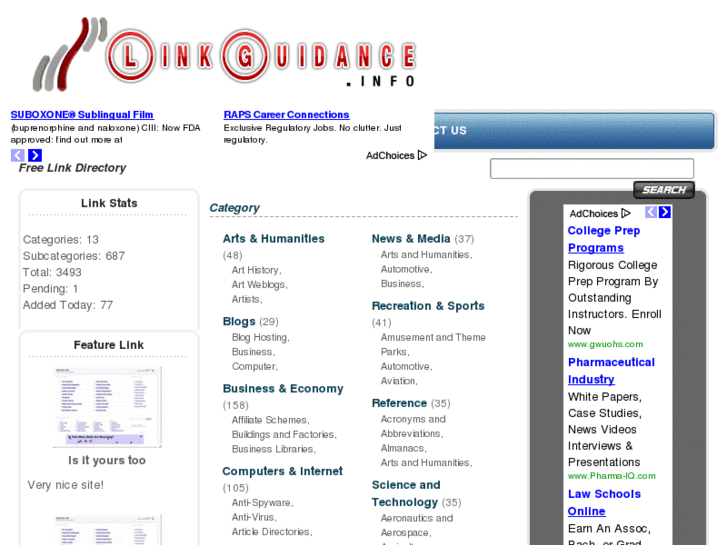727x545 pixels.
Task: Click the SEARCH button
Action: tap(663, 190)
